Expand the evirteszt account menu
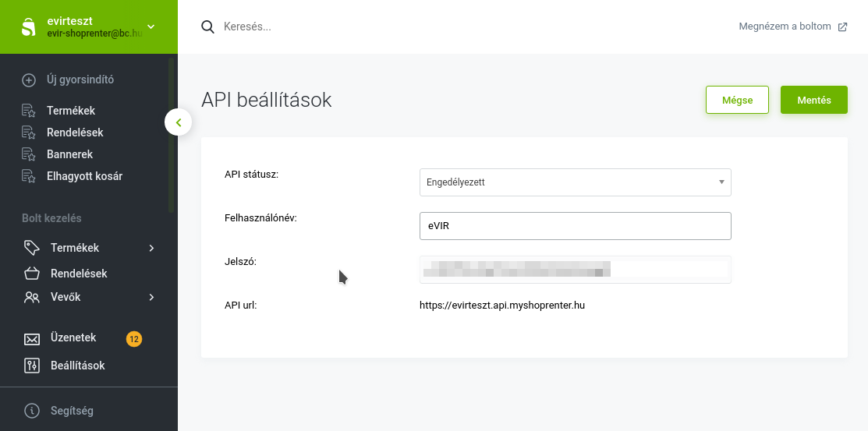 (x=151, y=26)
